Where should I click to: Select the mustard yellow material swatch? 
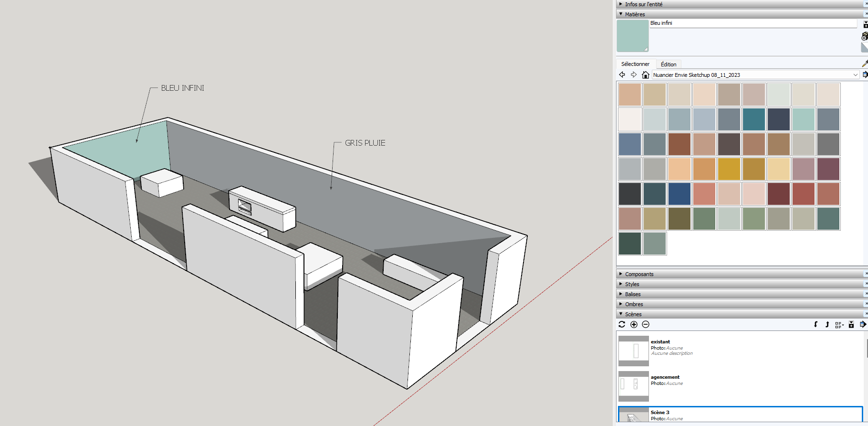pyautogui.click(x=729, y=169)
